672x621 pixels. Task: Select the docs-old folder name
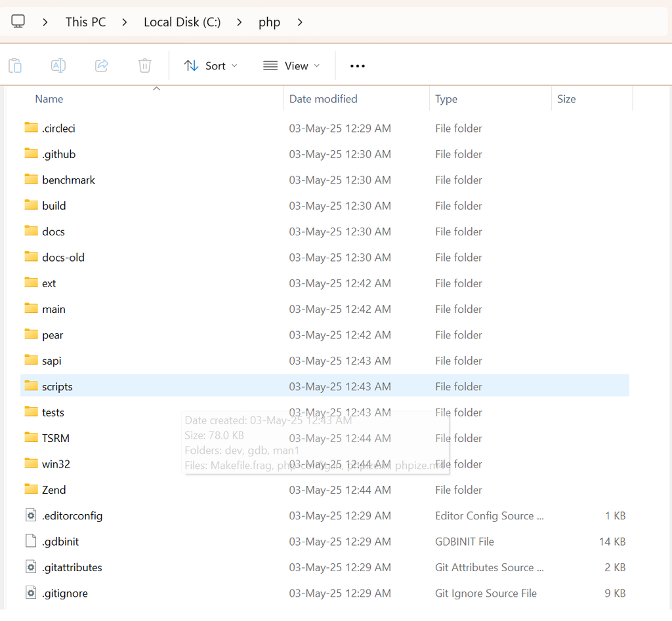pyautogui.click(x=64, y=258)
